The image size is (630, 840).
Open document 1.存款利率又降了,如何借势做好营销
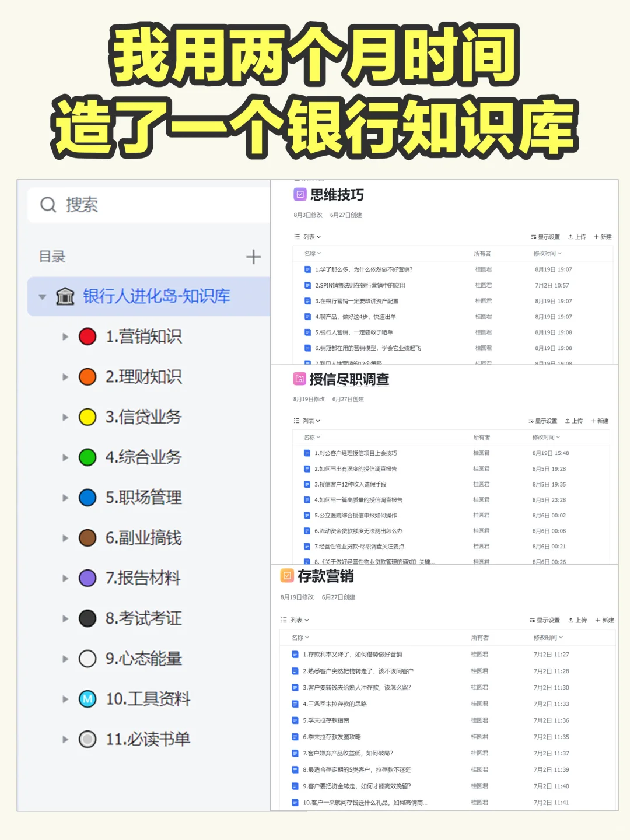pos(352,654)
